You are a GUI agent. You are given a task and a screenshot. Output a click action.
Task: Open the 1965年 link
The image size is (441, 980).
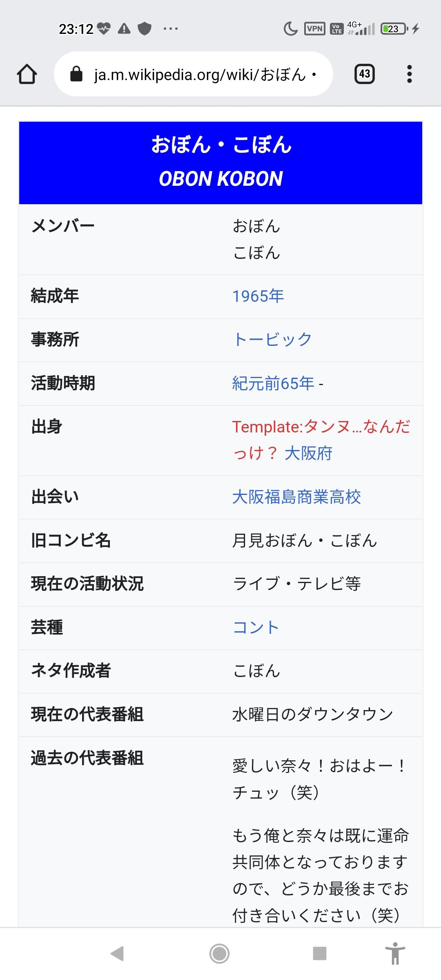(x=258, y=296)
